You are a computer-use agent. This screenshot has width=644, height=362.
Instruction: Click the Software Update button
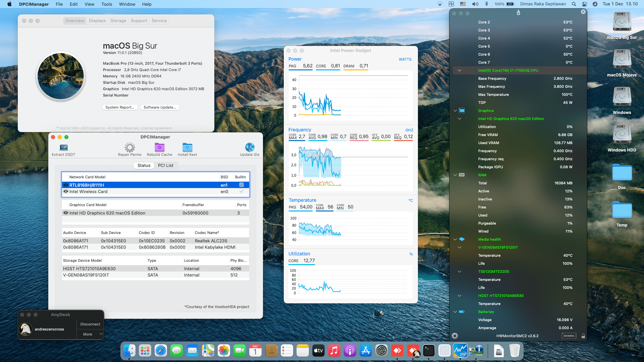click(x=160, y=107)
